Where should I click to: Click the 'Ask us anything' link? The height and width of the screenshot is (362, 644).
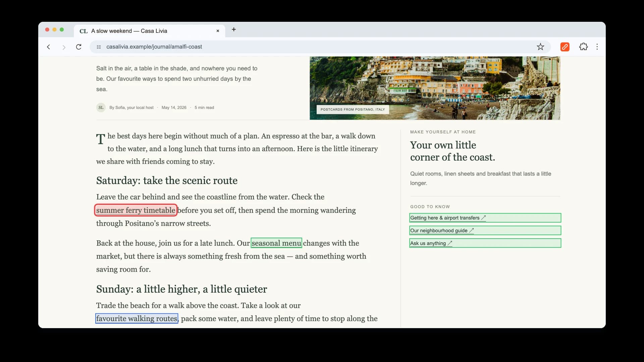[x=485, y=243]
